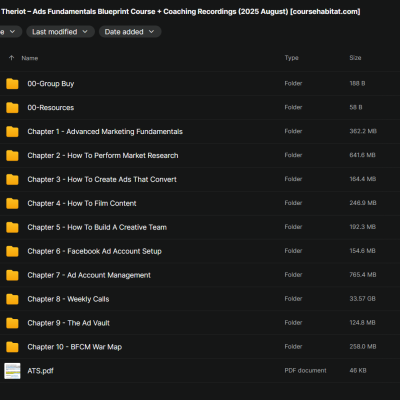Screen dimensions: 400x400
Task: Click the 362.2 MB size value
Action: pos(363,131)
